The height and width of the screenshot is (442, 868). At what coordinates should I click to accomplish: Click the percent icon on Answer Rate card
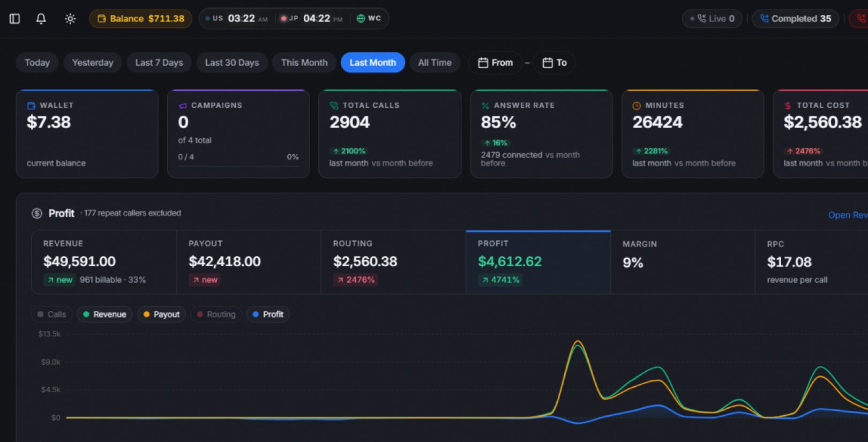485,106
